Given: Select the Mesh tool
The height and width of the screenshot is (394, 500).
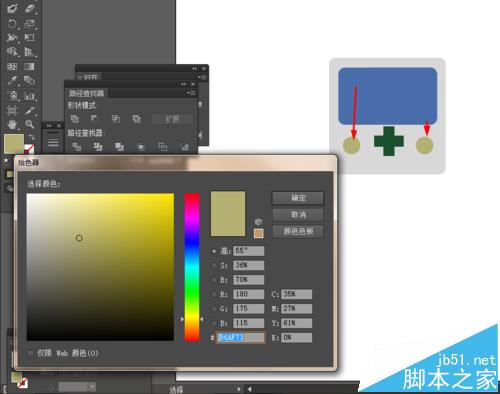Looking at the screenshot, I should (12, 67).
